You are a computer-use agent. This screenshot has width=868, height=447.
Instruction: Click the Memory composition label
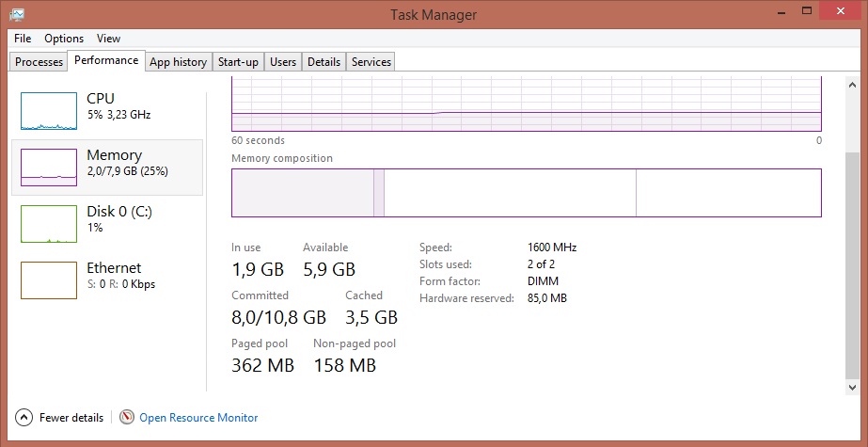click(x=282, y=158)
